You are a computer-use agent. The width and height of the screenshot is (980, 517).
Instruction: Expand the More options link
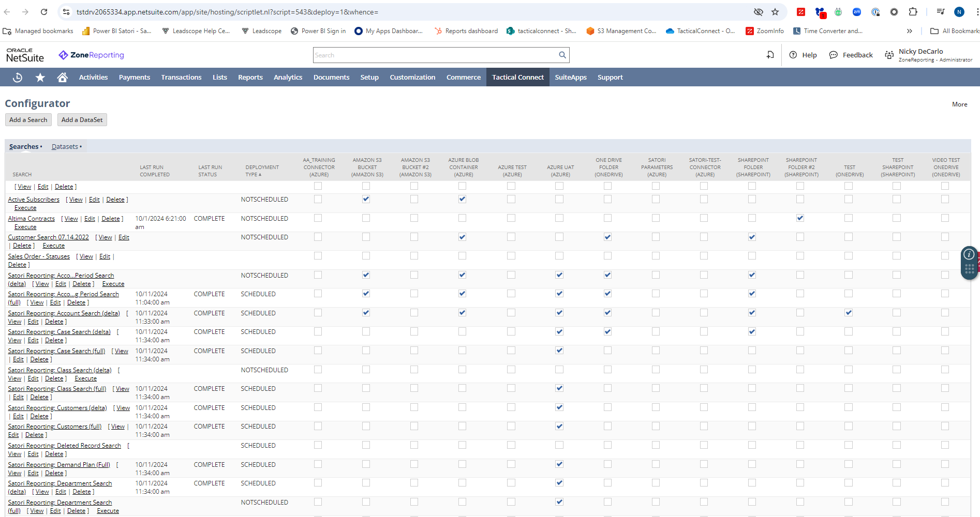coord(959,104)
